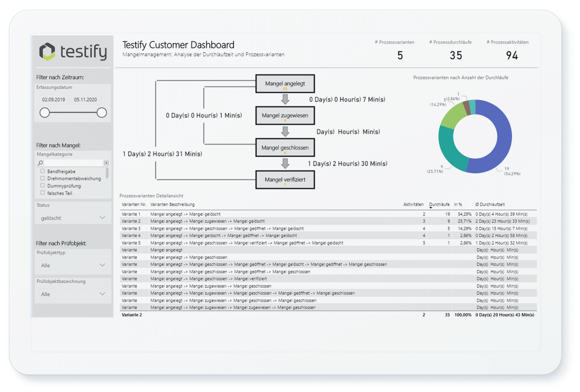Sort by Ø Durchlaufzeit column header
This screenshot has width=580, height=392.
[490, 204]
